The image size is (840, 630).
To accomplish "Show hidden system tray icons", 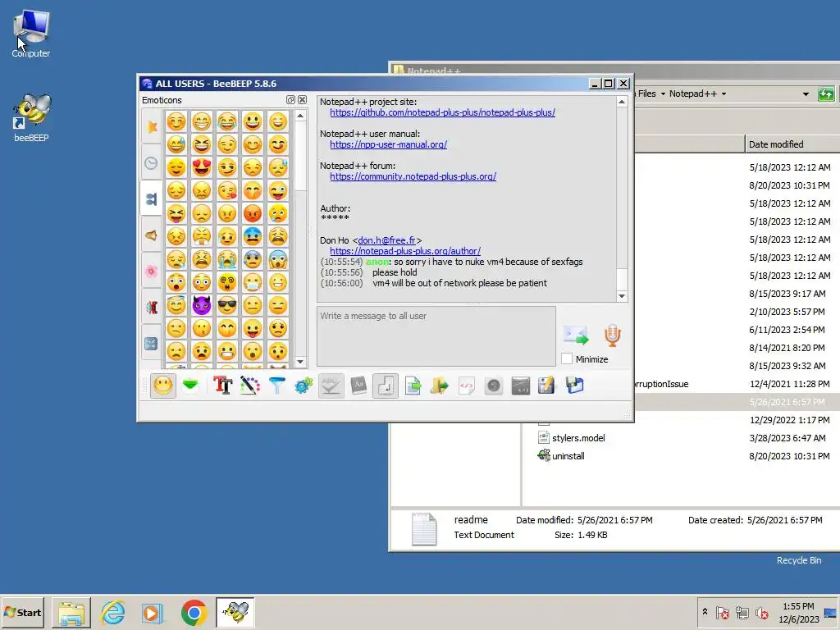I will click(705, 612).
